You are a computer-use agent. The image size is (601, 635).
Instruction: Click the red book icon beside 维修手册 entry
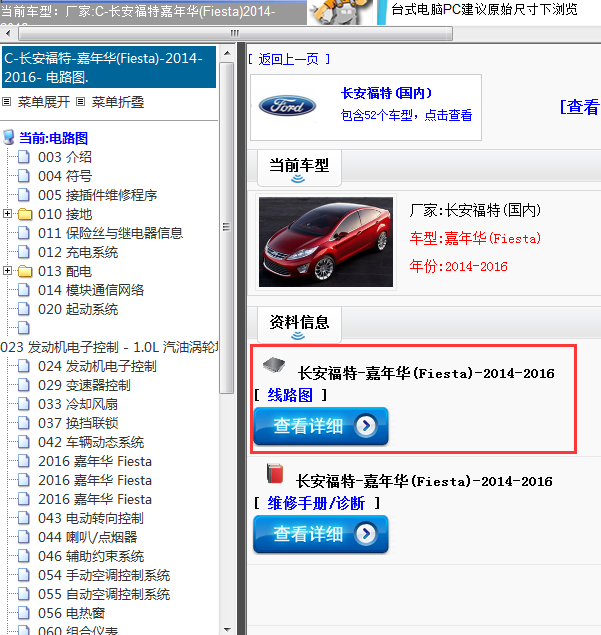[x=275, y=473]
